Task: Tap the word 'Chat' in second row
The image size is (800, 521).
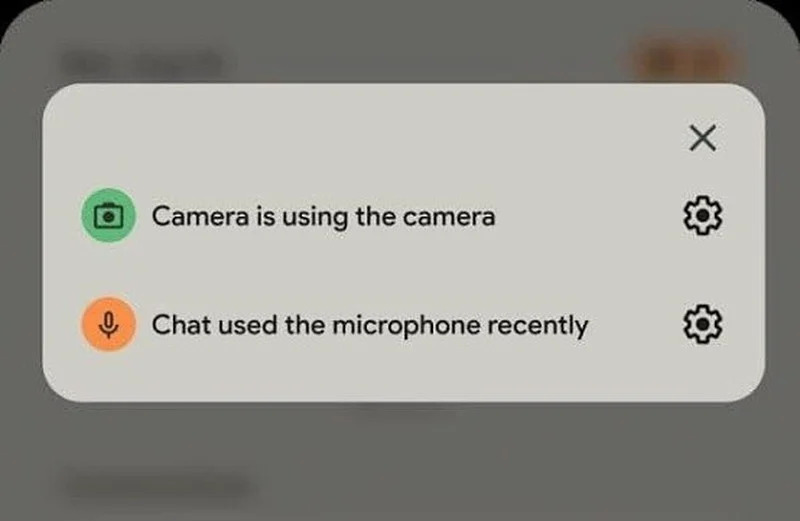Action: click(181, 325)
